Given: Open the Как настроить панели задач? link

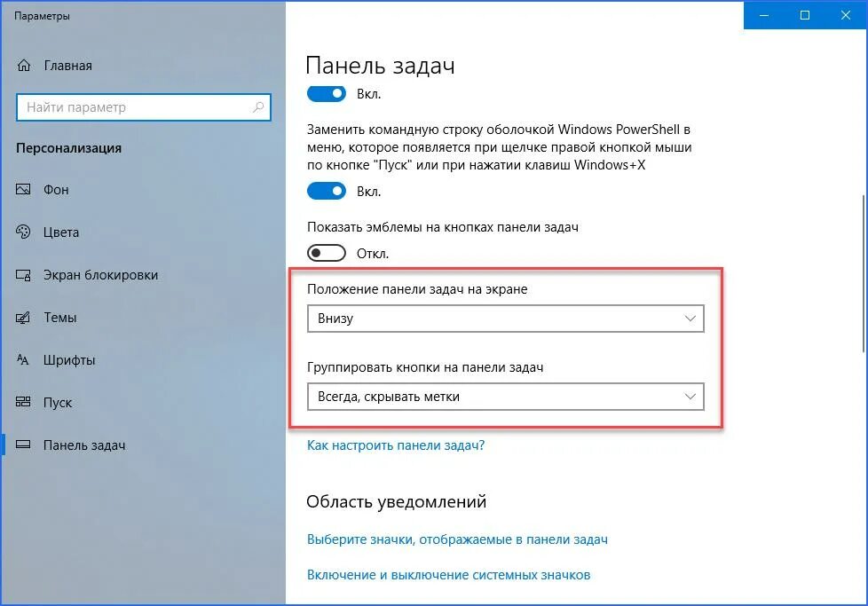Looking at the screenshot, I should tap(396, 445).
